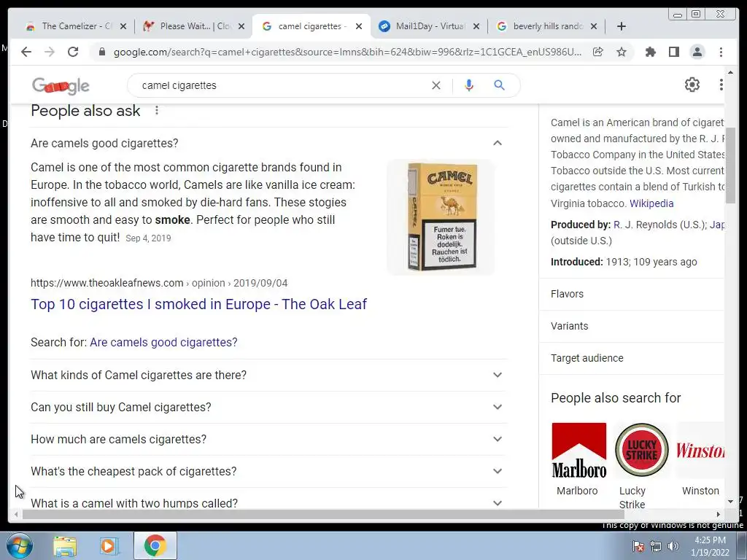Open the taskbar clock showing 4:25 PM
This screenshot has width=747, height=560.
click(x=710, y=546)
